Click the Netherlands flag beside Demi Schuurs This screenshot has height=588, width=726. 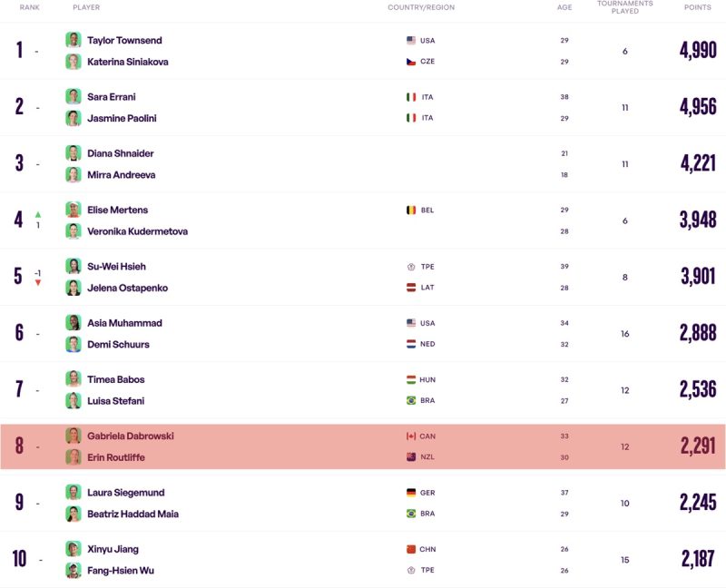(x=411, y=344)
